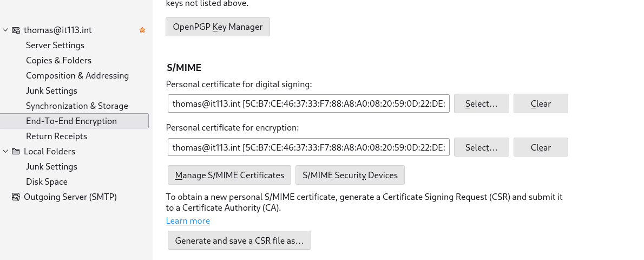Click the orange default account star icon

click(x=142, y=30)
